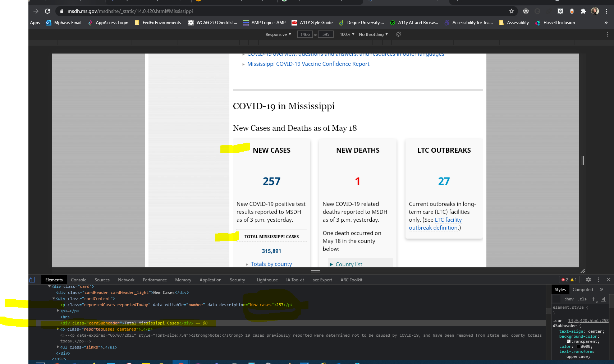Toggle element state with :hov
This screenshot has height=364, width=614.
click(x=569, y=299)
